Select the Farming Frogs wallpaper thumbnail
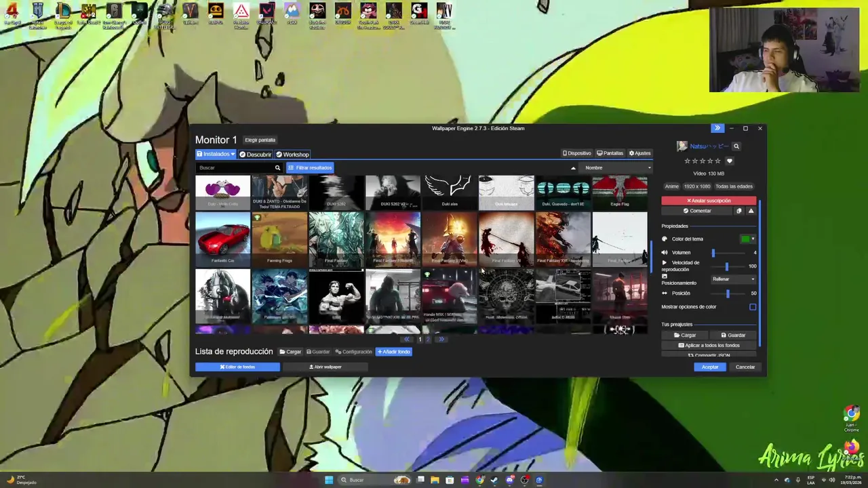The width and height of the screenshot is (868, 488). pos(279,239)
